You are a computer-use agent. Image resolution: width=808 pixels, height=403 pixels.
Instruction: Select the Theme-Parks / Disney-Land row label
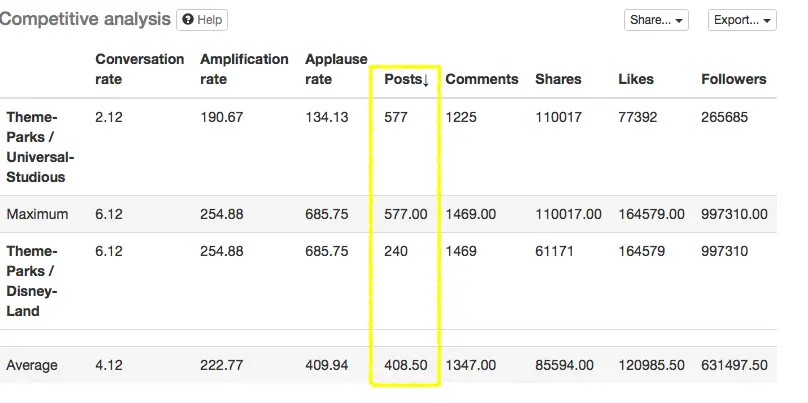37,281
